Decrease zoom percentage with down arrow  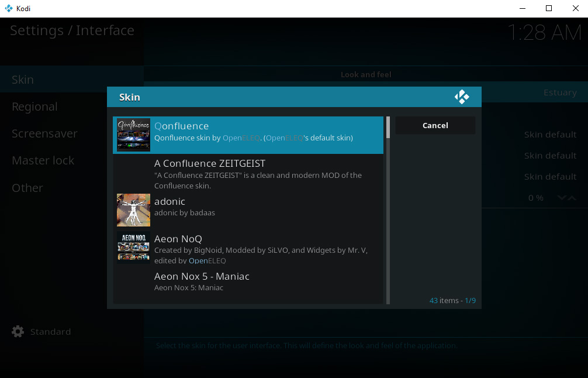click(x=561, y=198)
